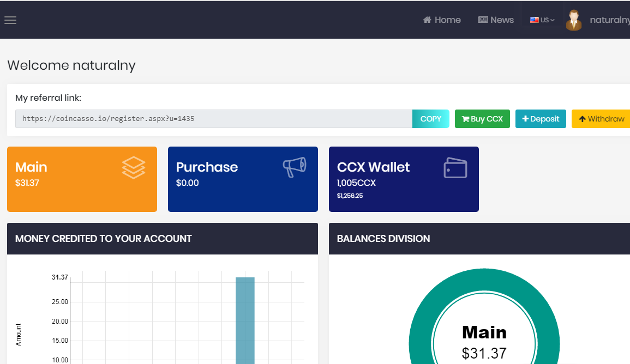Click the Amount axis title
This screenshot has width=630, height=364.
tap(19, 335)
